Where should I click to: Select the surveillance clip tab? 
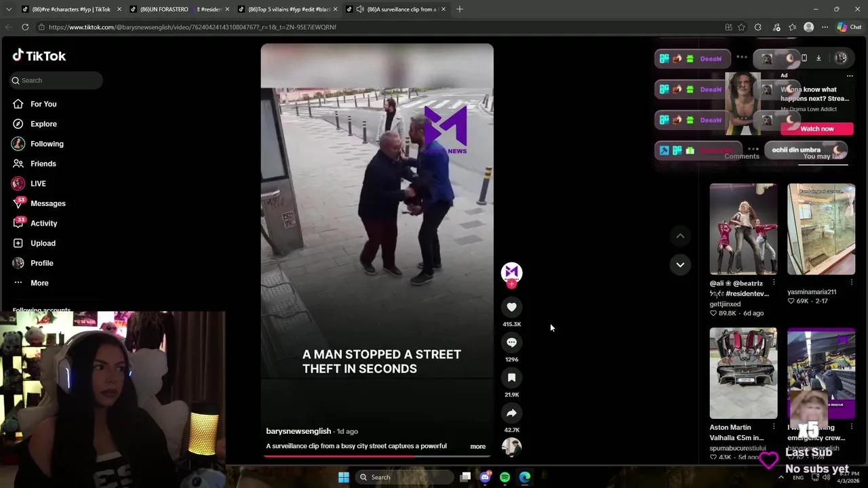tap(397, 9)
